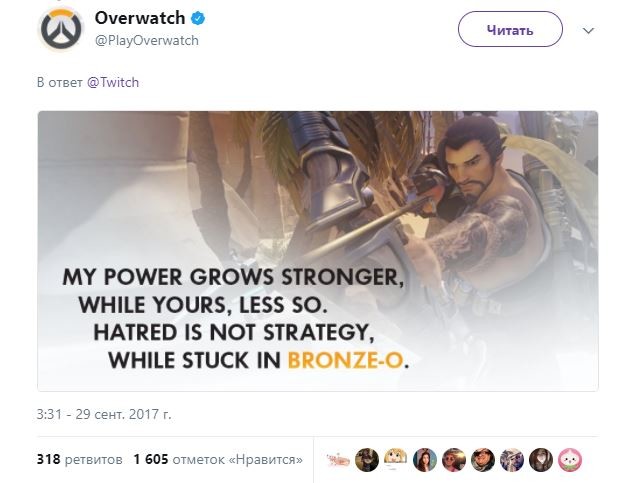The height and width of the screenshot is (483, 632).
Task: Open the Hanzo haiku image attachment
Action: pos(318,251)
